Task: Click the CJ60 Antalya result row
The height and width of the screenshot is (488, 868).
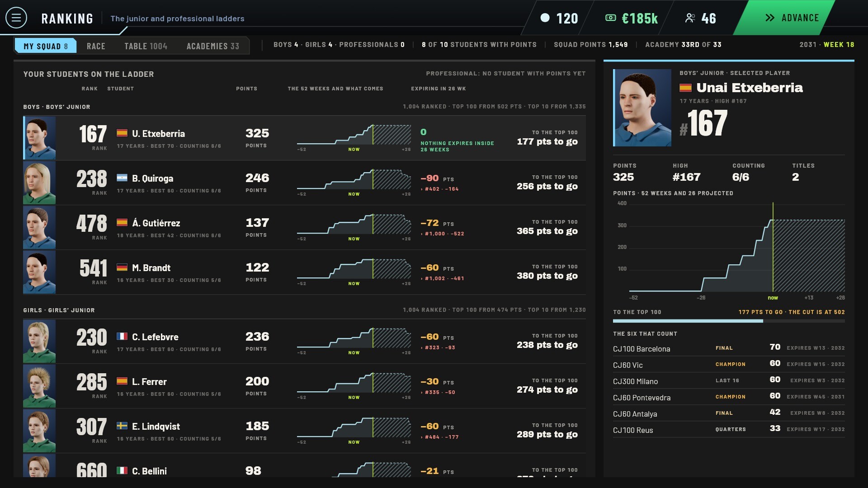Action: (729, 413)
